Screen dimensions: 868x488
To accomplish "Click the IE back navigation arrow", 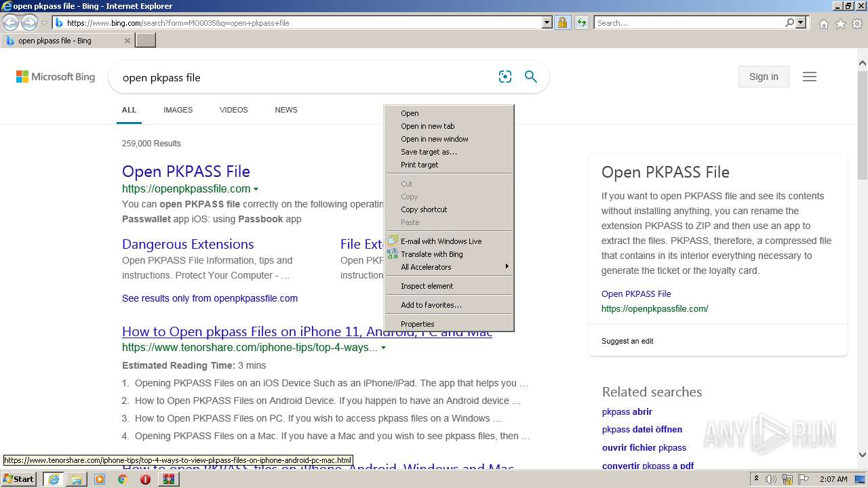I will (x=10, y=22).
